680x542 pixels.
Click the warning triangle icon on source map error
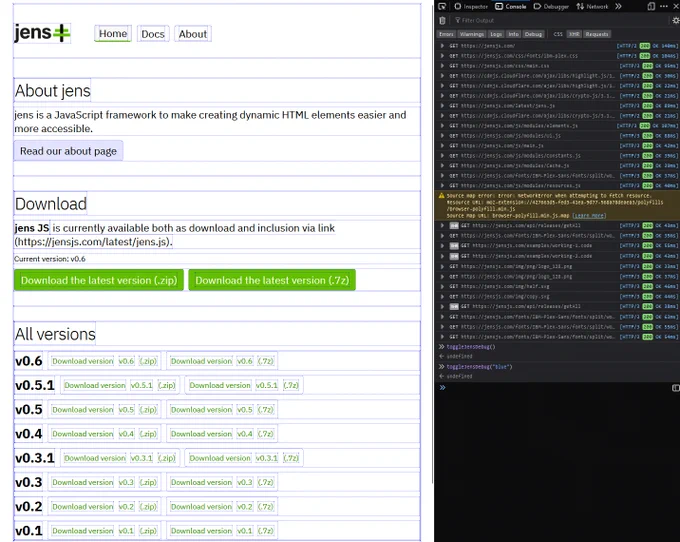[x=441, y=196]
